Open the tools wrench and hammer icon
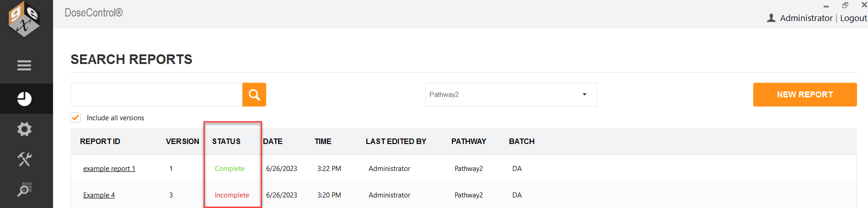 pos(24,159)
